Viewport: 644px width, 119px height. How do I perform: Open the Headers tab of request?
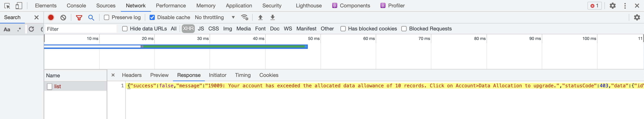point(132,75)
